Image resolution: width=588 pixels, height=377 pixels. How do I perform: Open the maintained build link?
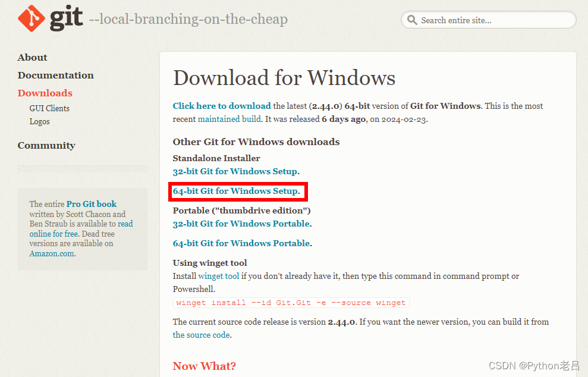click(229, 119)
